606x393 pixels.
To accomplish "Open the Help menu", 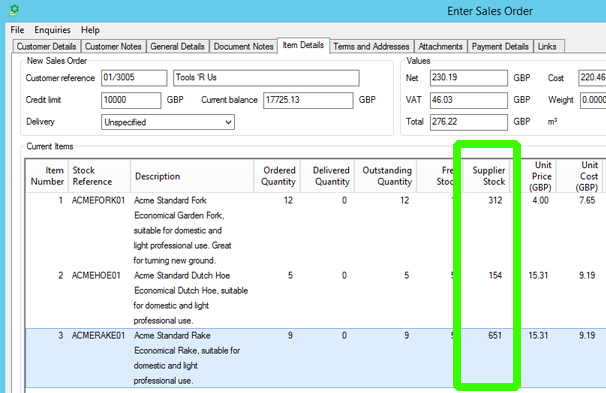I will [x=90, y=30].
